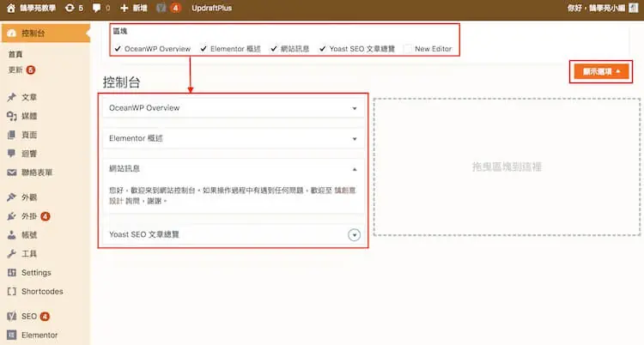The width and height of the screenshot is (644, 345).
Task: Click the OceanWP Overview panel title
Action: tap(144, 107)
